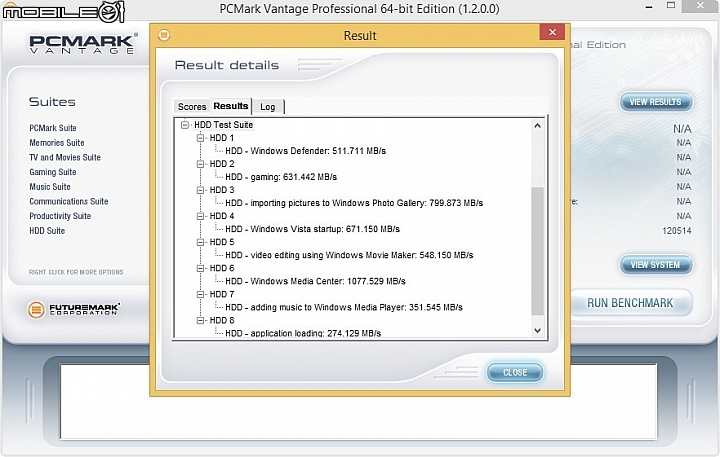Click HDD Suite score value 120514
Screen dimensions: 720x457
tap(676, 231)
